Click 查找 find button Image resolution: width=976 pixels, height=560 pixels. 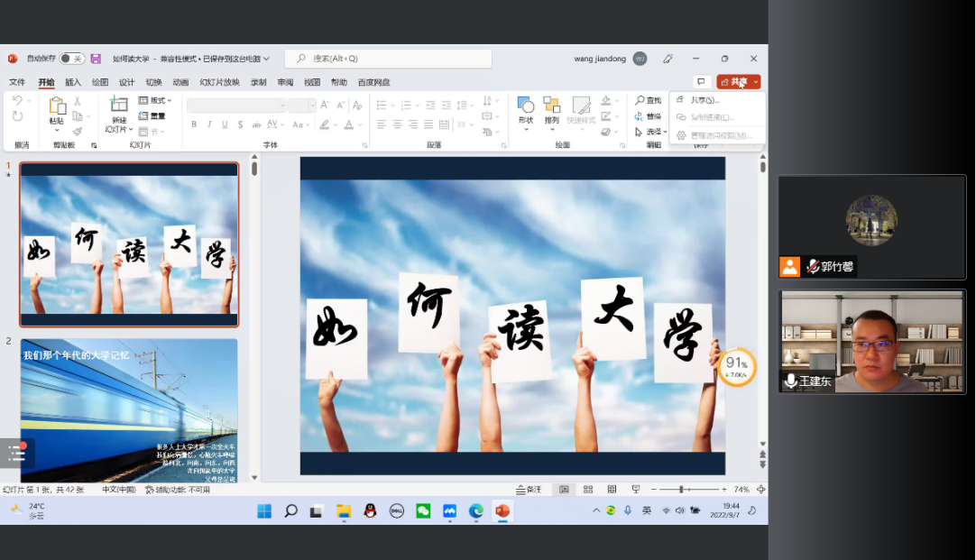[649, 100]
